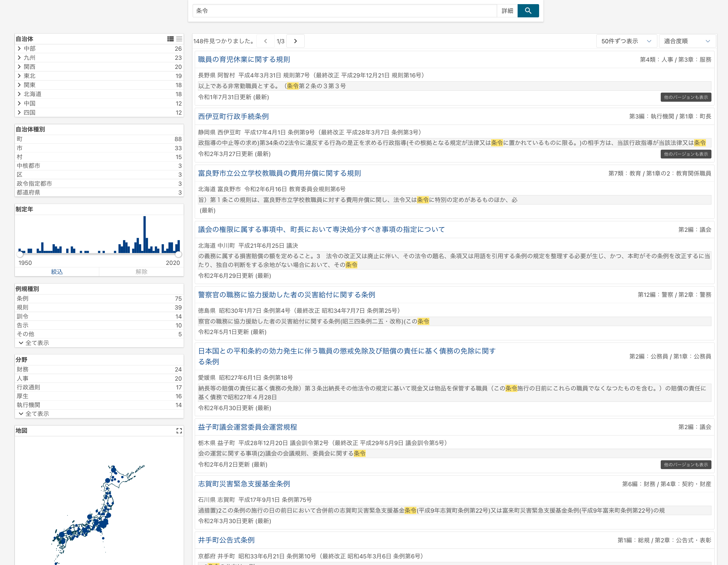
Task: Show all entries under 例規種別
Action: tap(34, 343)
